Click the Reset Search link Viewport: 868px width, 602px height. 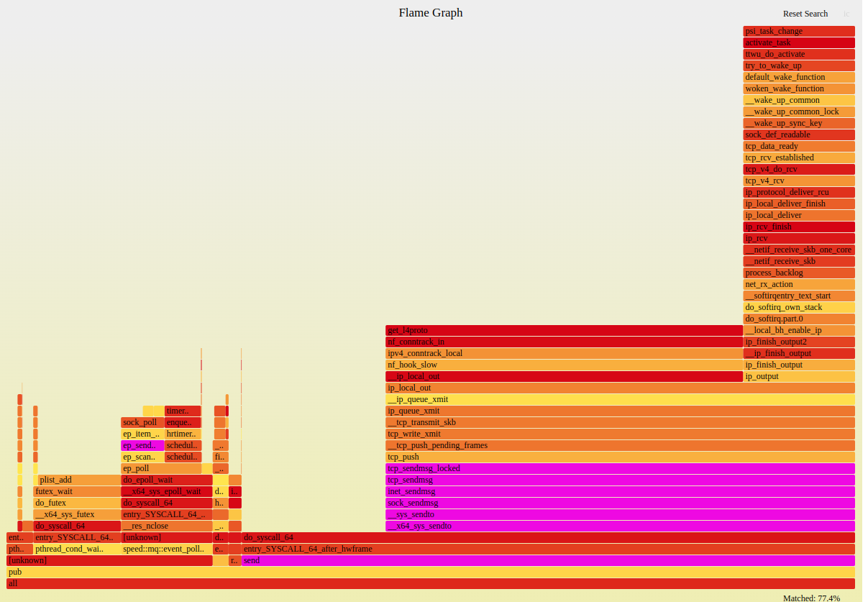pyautogui.click(x=805, y=14)
